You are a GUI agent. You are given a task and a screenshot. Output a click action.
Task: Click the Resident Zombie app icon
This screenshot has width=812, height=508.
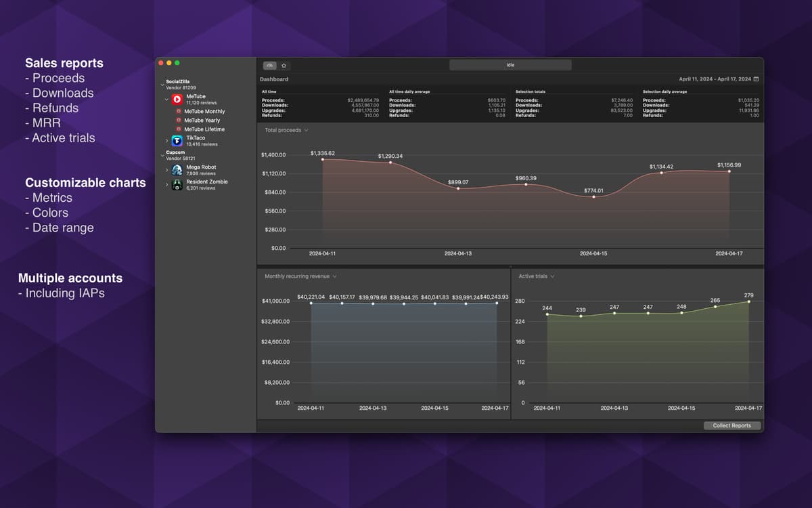pyautogui.click(x=177, y=185)
